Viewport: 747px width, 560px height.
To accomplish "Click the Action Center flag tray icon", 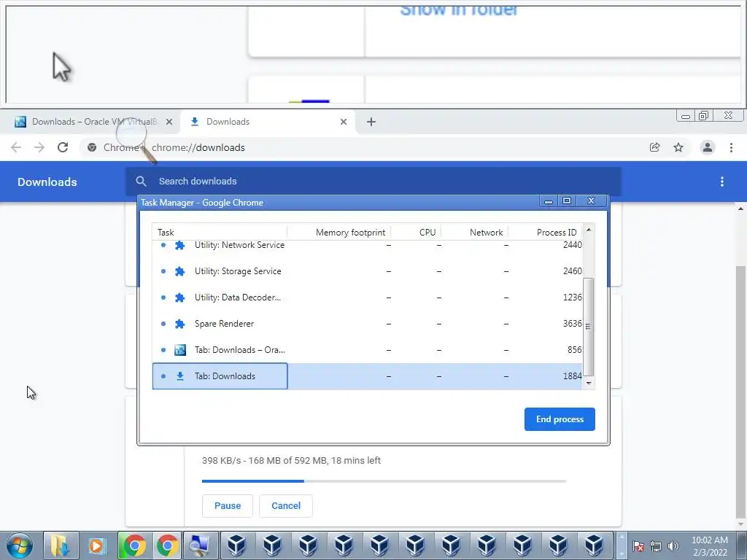I will click(638, 546).
